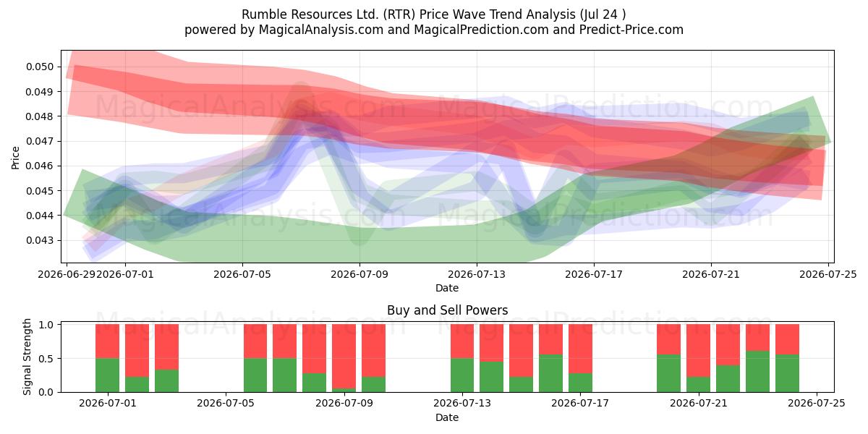Click the 0.0 signal strength tick label
868x434 pixels.
[48, 392]
